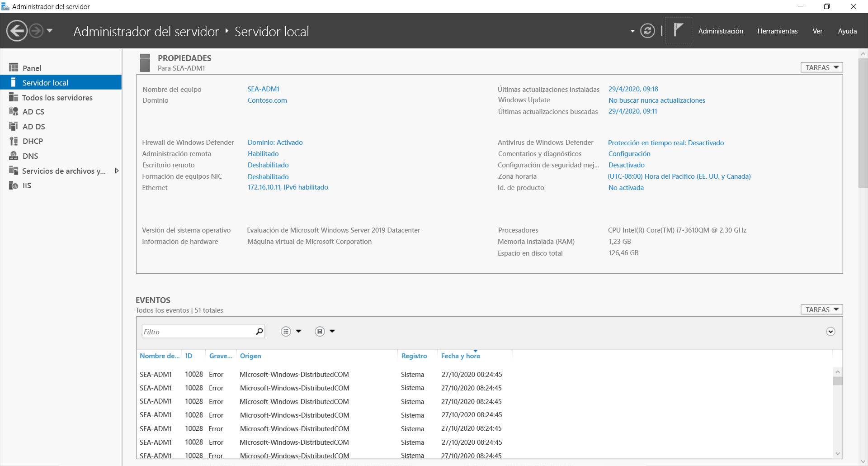Click Desactivado security configuration link
Image resolution: width=868 pixels, height=466 pixels.
coord(626,165)
